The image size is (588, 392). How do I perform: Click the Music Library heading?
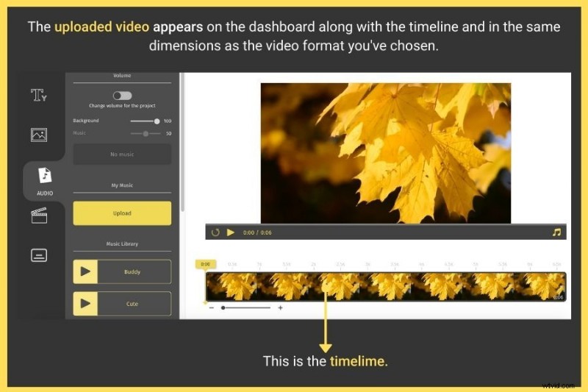coord(122,244)
